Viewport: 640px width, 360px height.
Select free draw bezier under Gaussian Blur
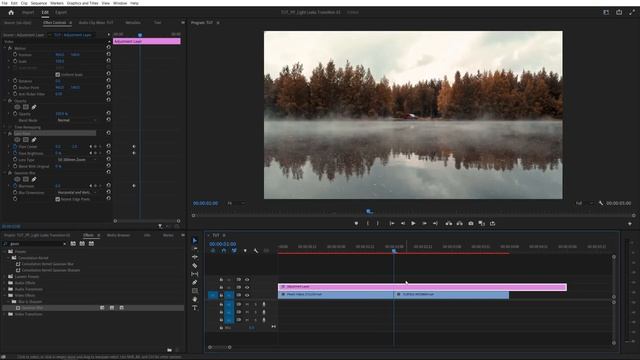click(x=34, y=179)
